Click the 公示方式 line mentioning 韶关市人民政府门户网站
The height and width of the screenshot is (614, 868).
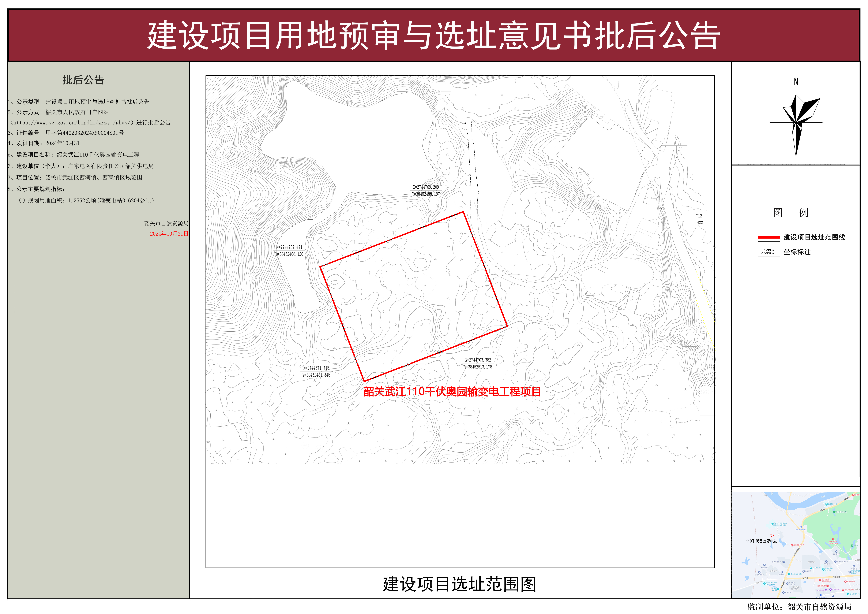(x=58, y=112)
